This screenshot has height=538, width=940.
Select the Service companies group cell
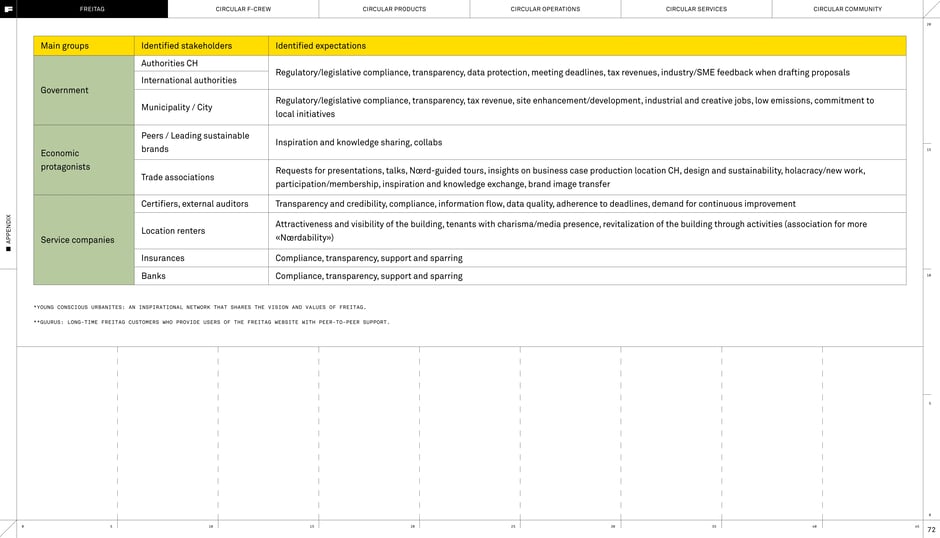pyautogui.click(x=84, y=239)
